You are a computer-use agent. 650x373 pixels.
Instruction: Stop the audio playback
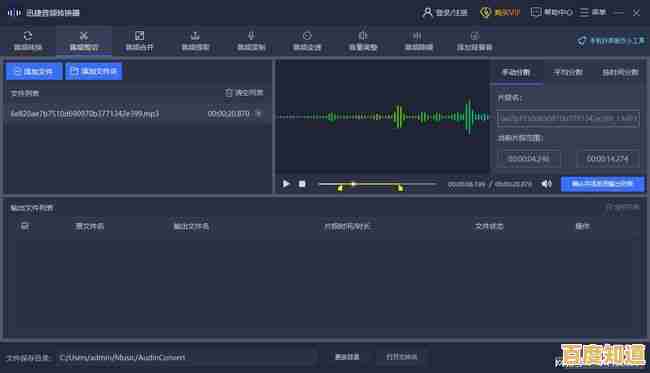pos(302,184)
